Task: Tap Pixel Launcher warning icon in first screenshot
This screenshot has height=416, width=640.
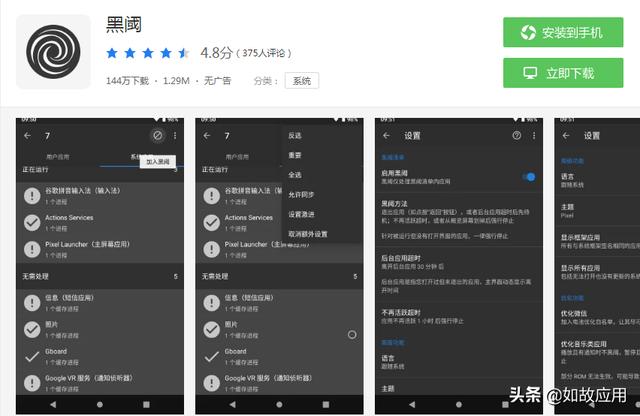Action: 32,249
